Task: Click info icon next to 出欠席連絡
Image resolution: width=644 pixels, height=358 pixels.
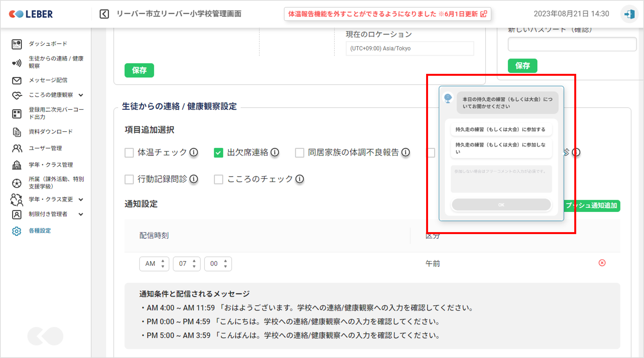Action: (x=275, y=152)
